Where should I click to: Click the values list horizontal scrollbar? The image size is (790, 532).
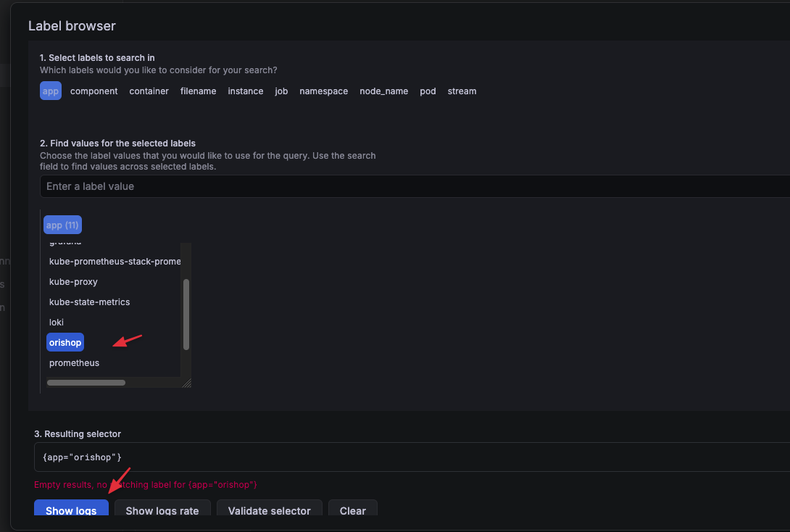[86, 382]
